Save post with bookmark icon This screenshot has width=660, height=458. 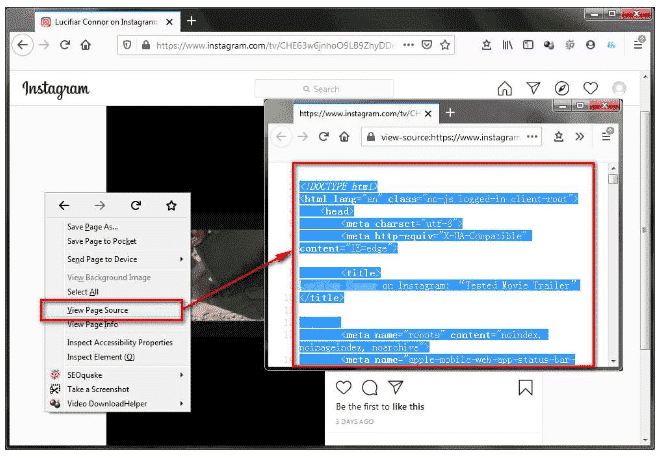coord(525,388)
